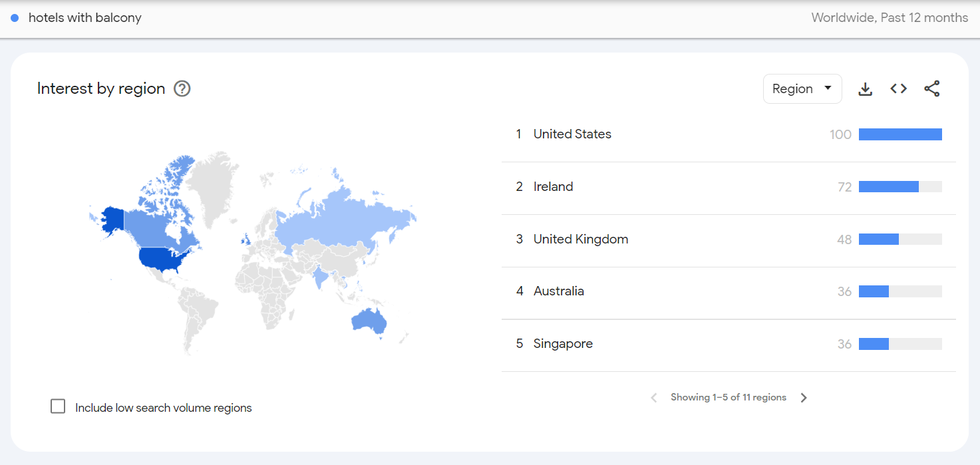This screenshot has height=465, width=980.
Task: Click the blue dot beside search term
Action: pyautogui.click(x=15, y=18)
